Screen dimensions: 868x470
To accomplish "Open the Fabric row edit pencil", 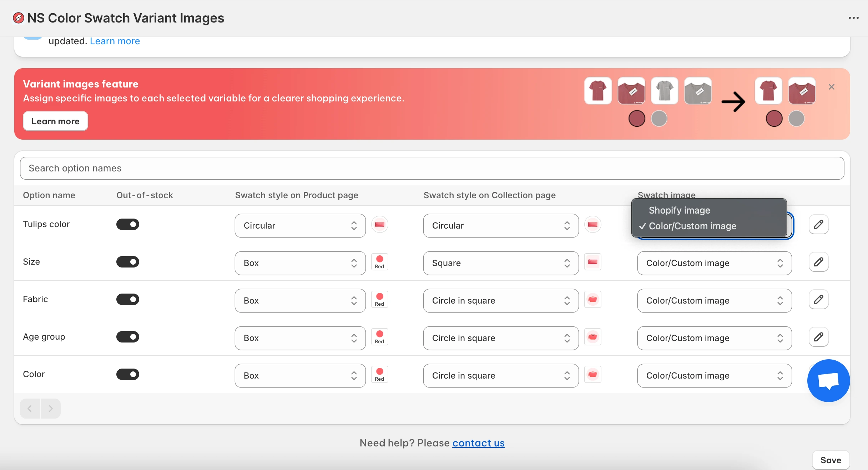I will click(818, 299).
